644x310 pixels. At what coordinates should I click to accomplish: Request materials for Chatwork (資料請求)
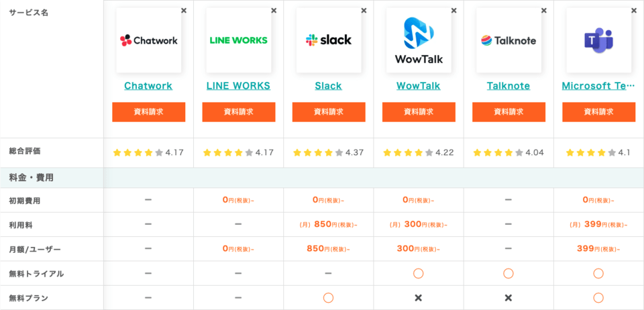(x=148, y=112)
